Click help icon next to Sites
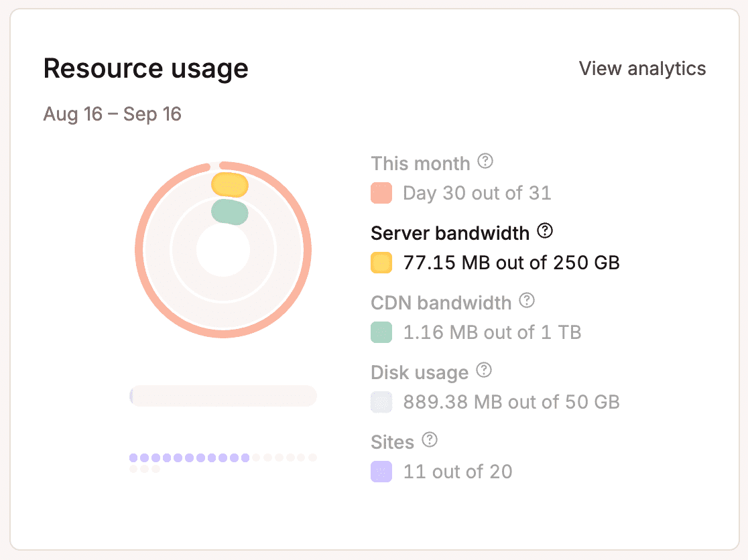The height and width of the screenshot is (560, 748). pos(430,440)
